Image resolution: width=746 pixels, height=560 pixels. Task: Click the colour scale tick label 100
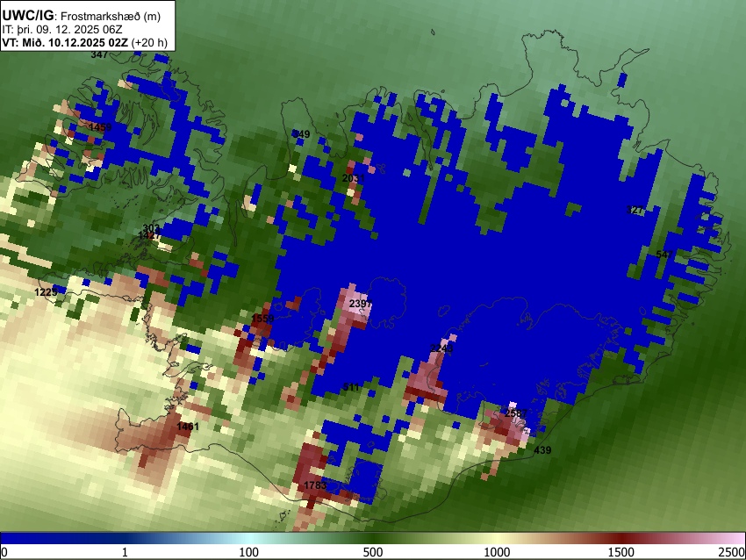249,552
